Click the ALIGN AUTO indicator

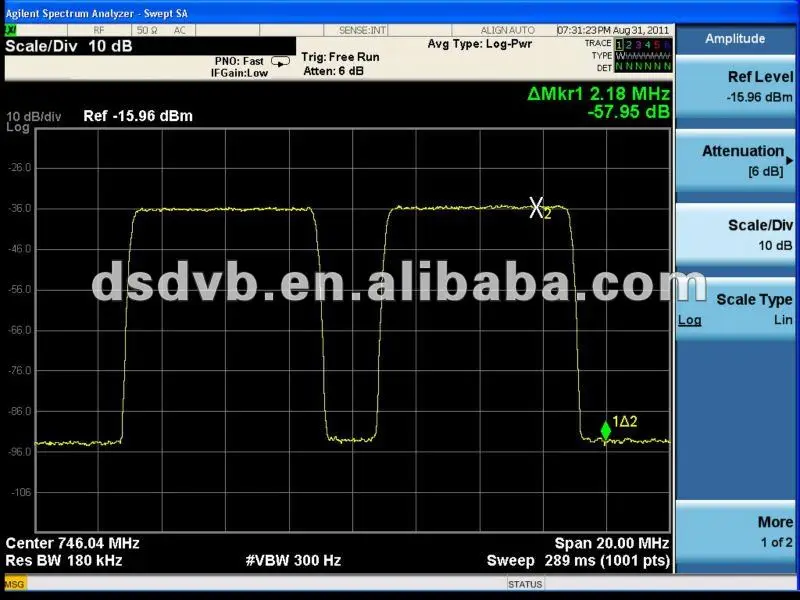click(508, 31)
